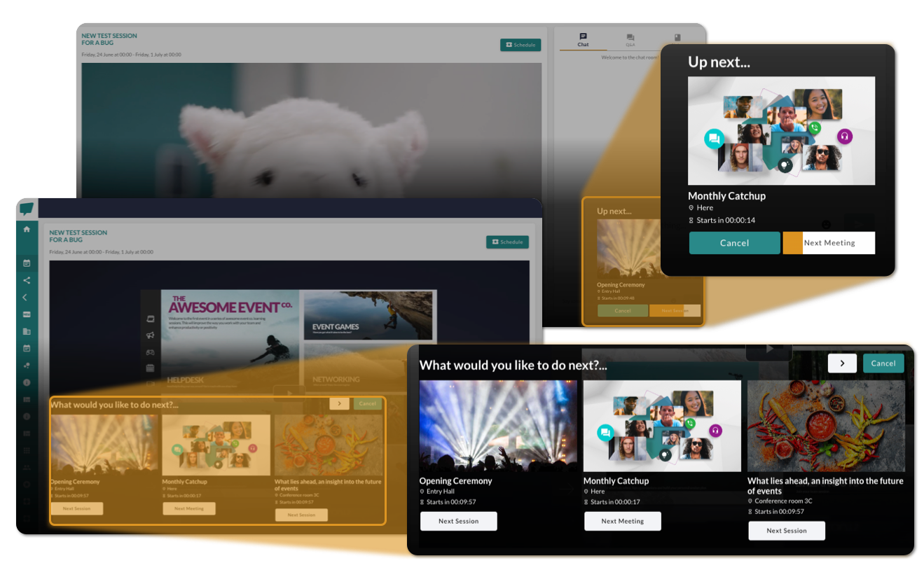Click the teal speech-bubble logo at top left
924x563 pixels.
[x=27, y=209]
